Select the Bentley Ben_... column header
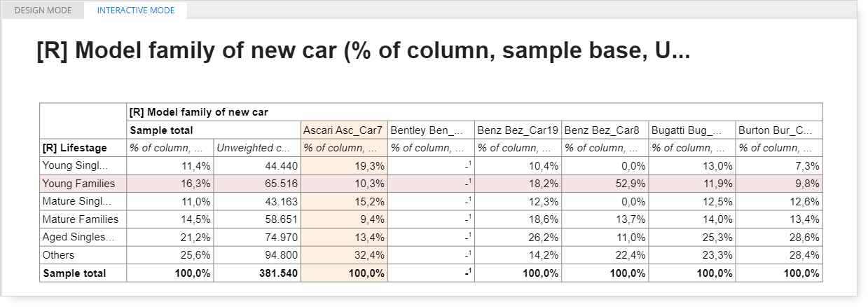868x307 pixels. [x=431, y=130]
